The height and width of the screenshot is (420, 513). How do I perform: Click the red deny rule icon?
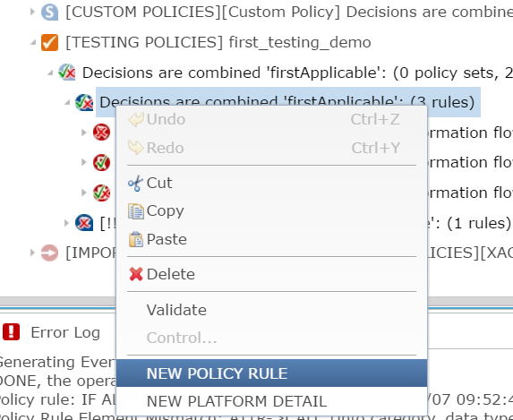[x=101, y=133]
